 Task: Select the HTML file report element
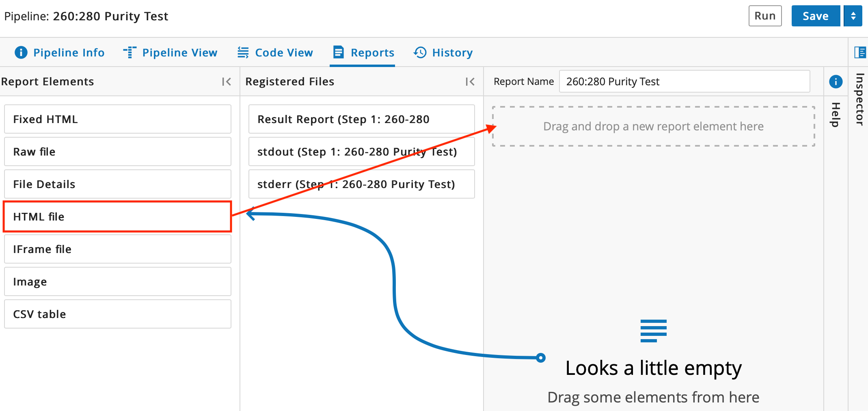coord(118,216)
